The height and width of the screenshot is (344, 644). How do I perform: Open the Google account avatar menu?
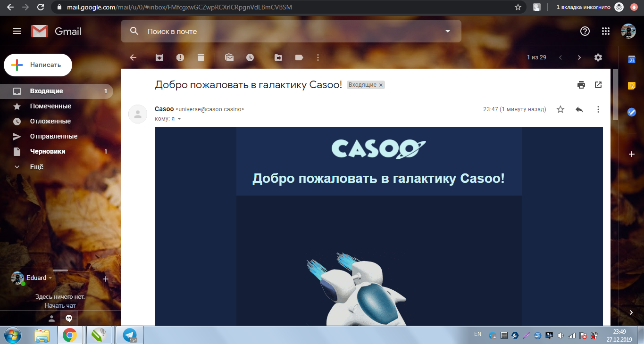(x=628, y=31)
